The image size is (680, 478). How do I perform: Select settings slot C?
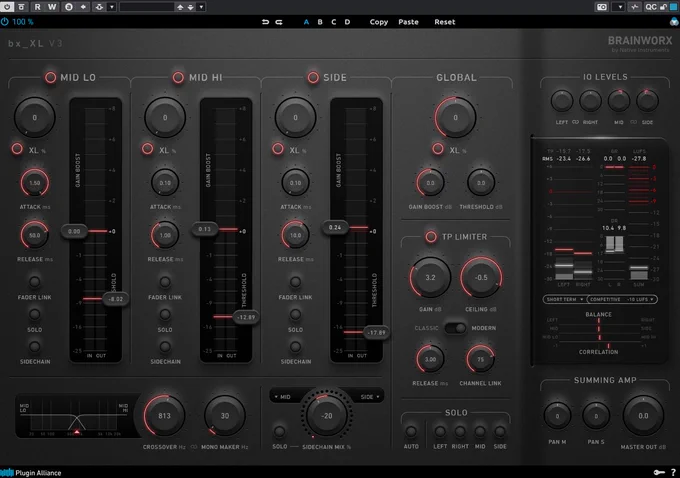click(333, 22)
